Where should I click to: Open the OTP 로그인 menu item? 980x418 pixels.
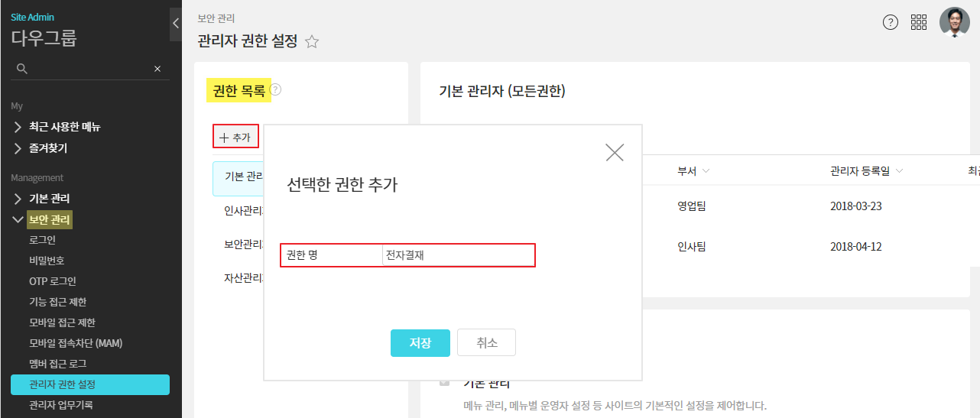tap(53, 281)
